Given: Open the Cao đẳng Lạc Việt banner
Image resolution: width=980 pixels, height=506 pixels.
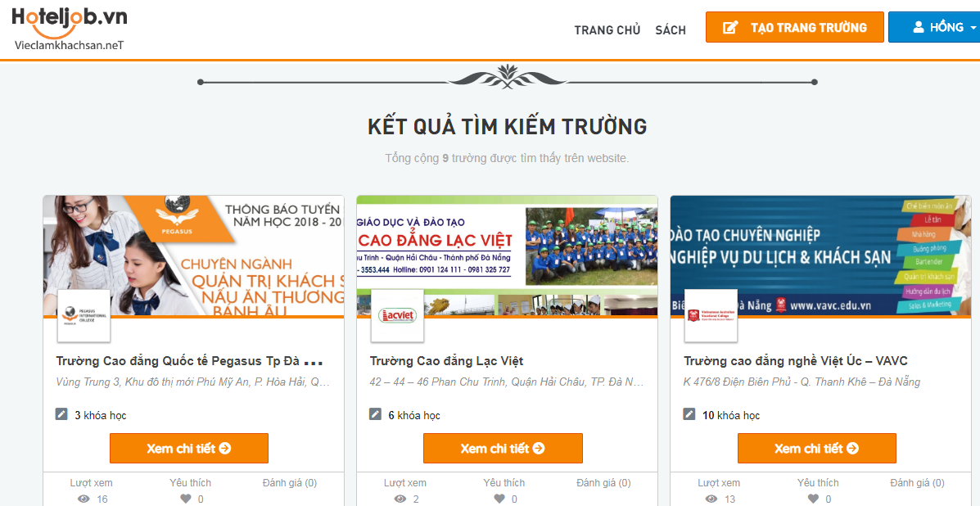Looking at the screenshot, I should click(x=507, y=255).
